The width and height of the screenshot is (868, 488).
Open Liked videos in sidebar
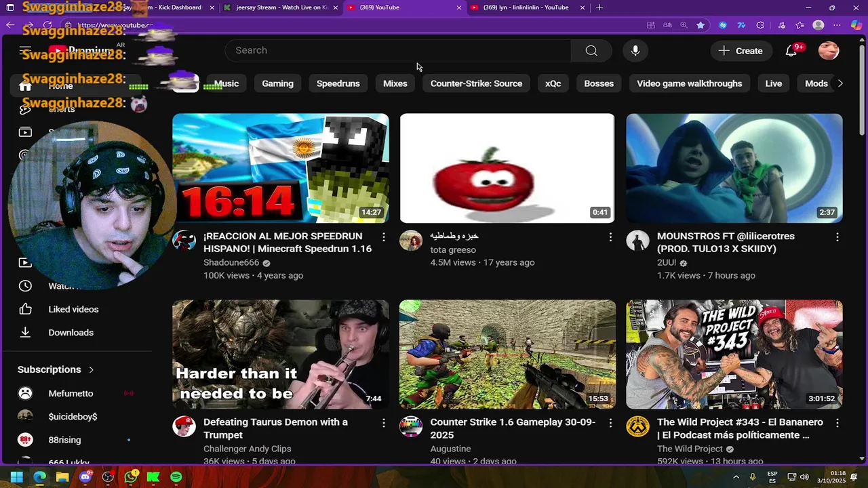point(73,309)
